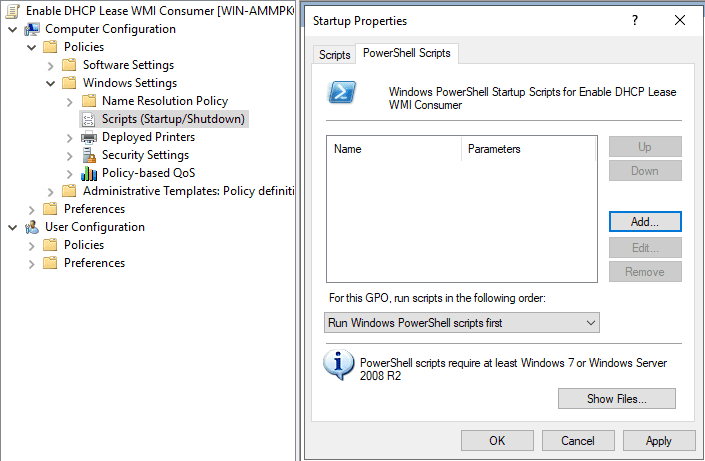Select the Computer Configuration tree item
The image size is (705, 461).
pos(111,29)
